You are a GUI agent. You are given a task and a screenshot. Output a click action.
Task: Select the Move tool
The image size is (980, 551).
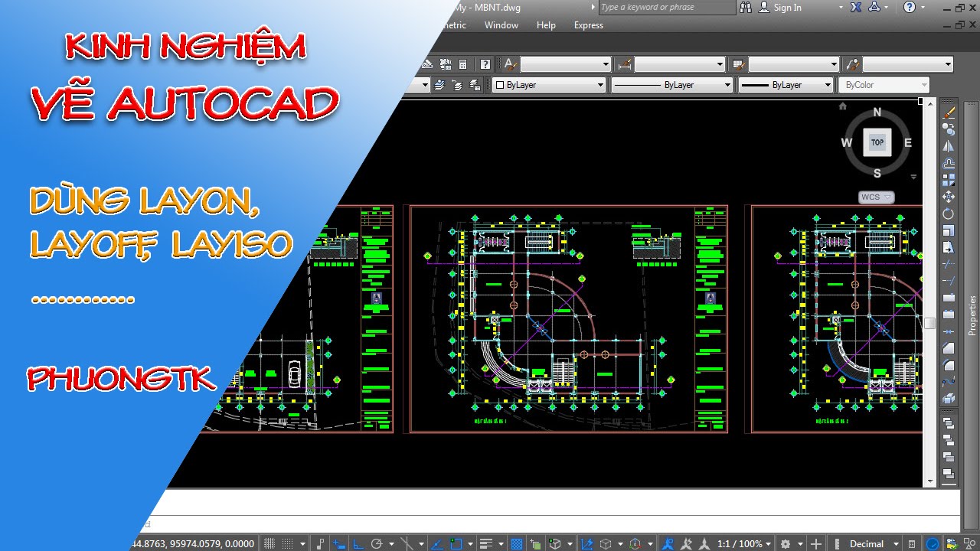click(x=949, y=198)
